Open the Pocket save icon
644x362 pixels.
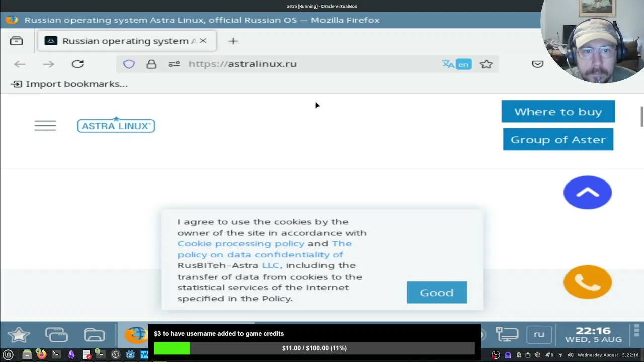pyautogui.click(x=538, y=64)
